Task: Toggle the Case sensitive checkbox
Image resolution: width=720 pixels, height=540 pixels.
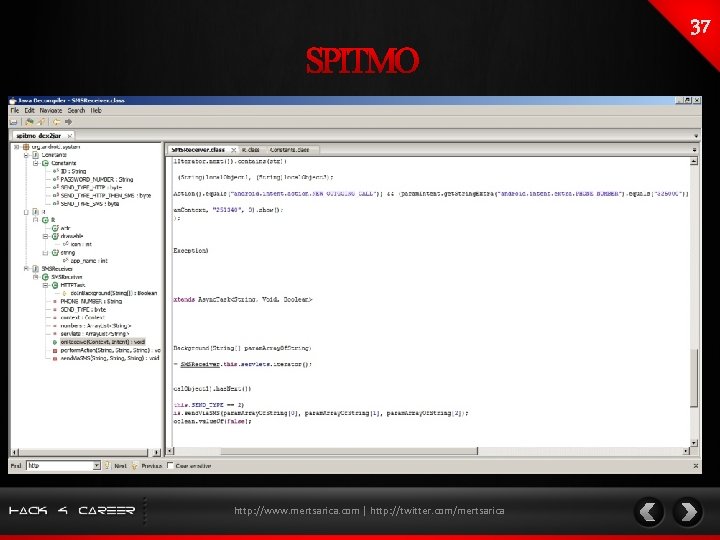Action: (170, 466)
